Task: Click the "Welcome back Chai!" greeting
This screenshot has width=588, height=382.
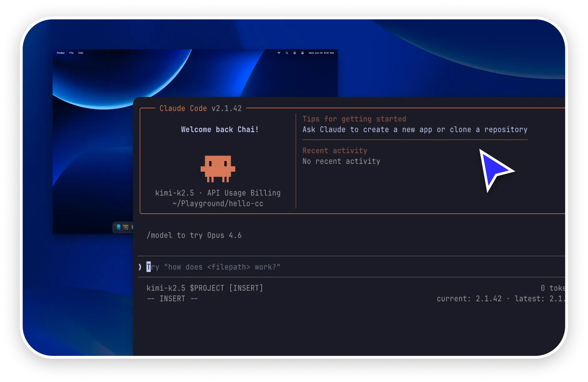Action: [x=220, y=130]
